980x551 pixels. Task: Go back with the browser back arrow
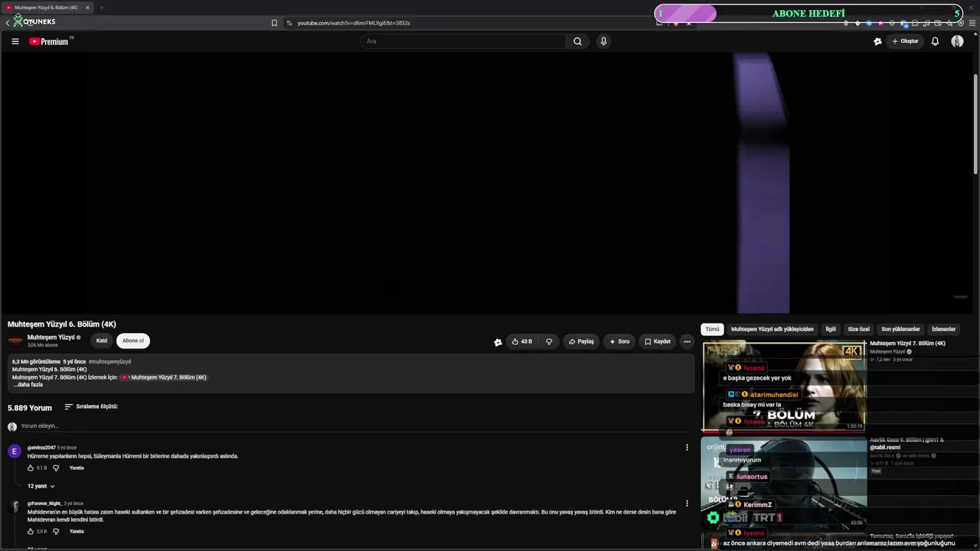7,23
